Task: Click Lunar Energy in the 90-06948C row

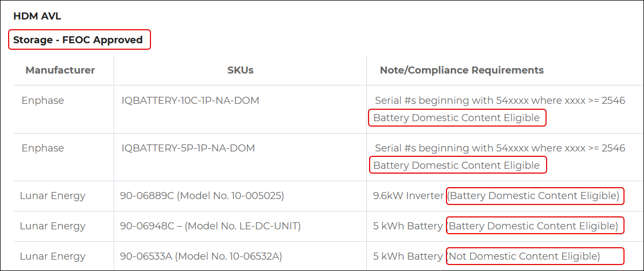Action: [x=52, y=226]
